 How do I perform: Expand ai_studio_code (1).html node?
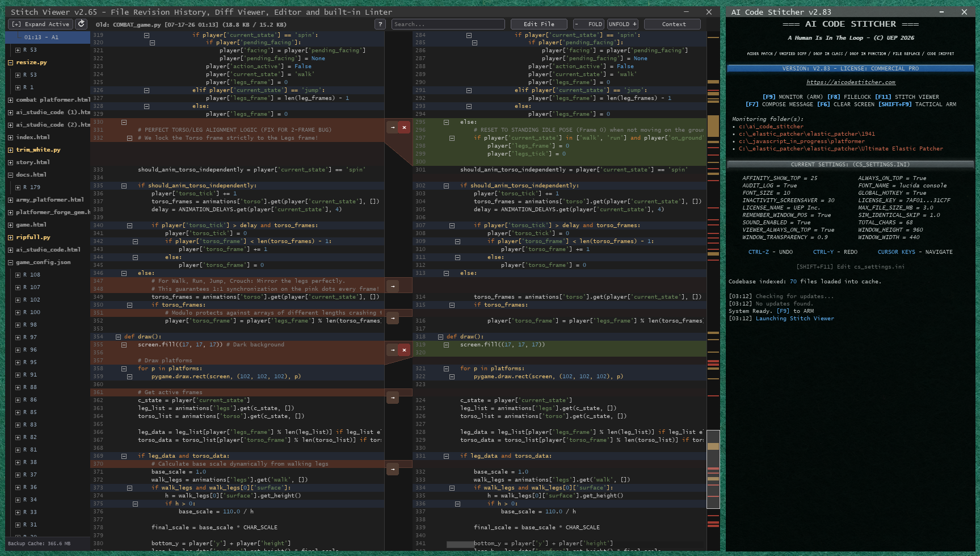point(10,112)
